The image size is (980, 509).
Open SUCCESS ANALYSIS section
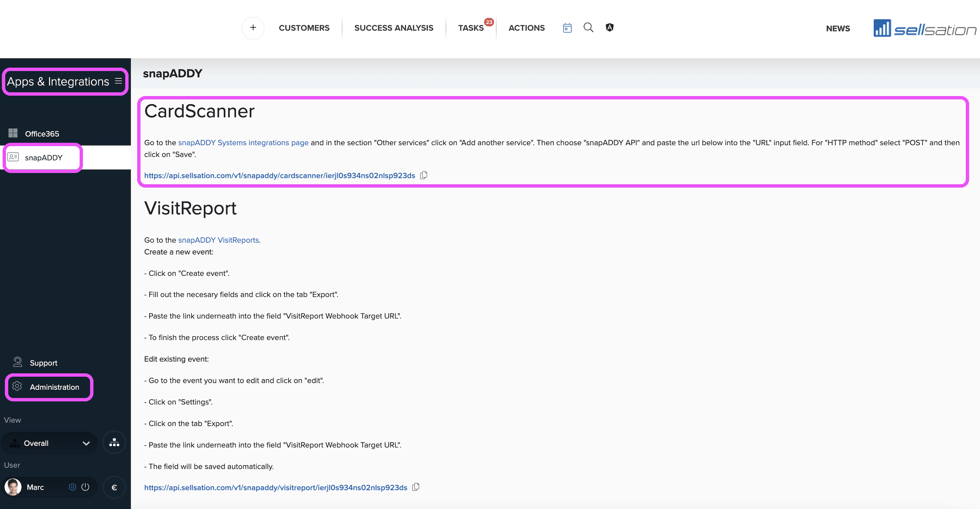coord(394,28)
